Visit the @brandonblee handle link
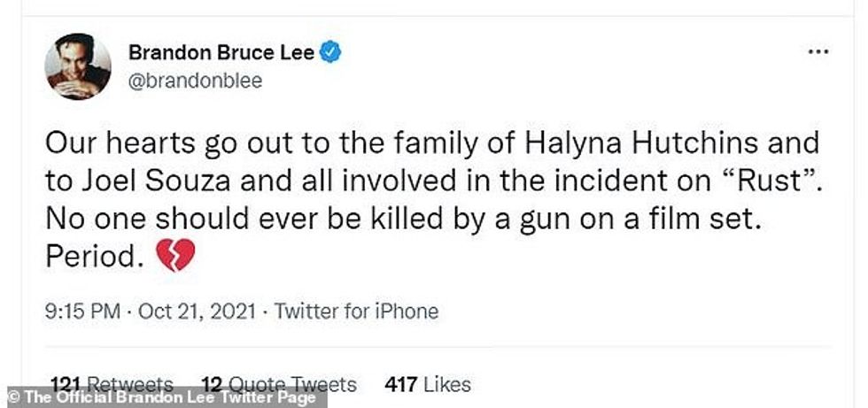Image resolution: width=868 pixels, height=408 pixels. pyautogui.click(x=195, y=81)
